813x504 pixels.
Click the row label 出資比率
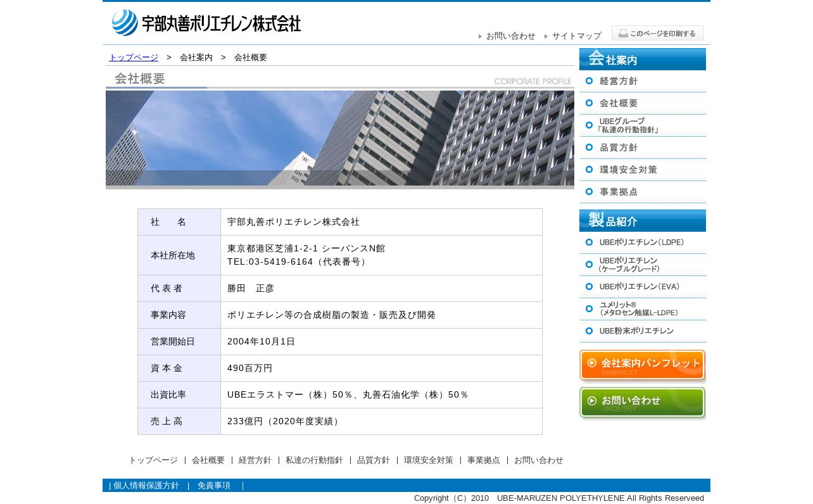click(x=168, y=394)
